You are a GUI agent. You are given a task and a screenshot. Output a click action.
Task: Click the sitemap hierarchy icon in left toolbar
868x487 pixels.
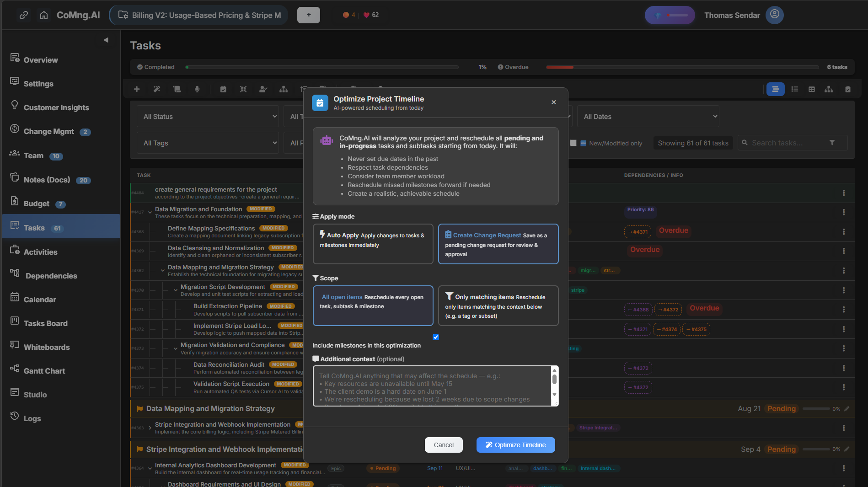coord(284,89)
